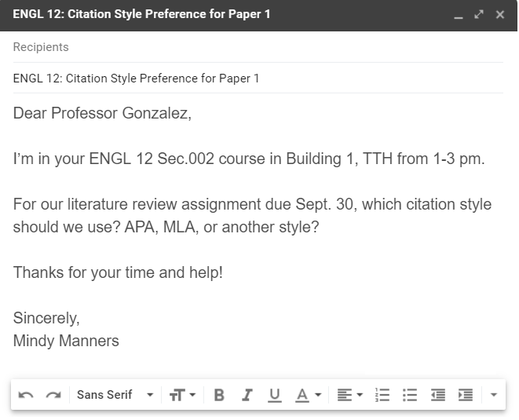Toggle bold formatting
The image size is (519, 420).
219,395
